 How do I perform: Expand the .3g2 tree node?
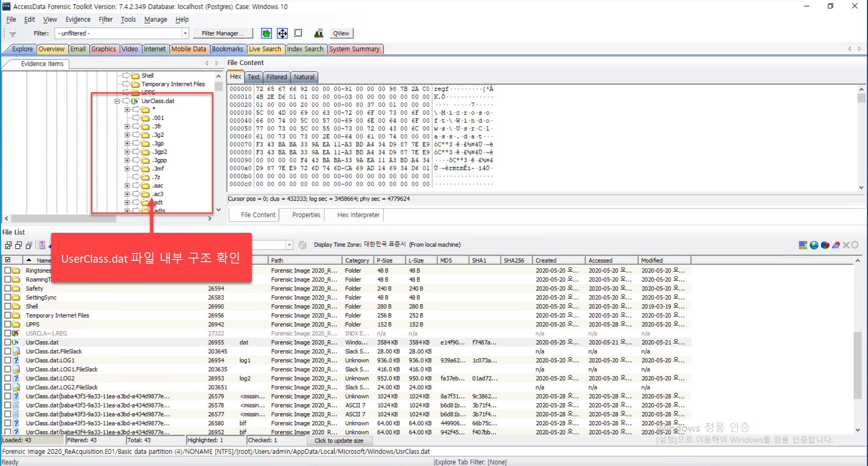tap(127, 135)
